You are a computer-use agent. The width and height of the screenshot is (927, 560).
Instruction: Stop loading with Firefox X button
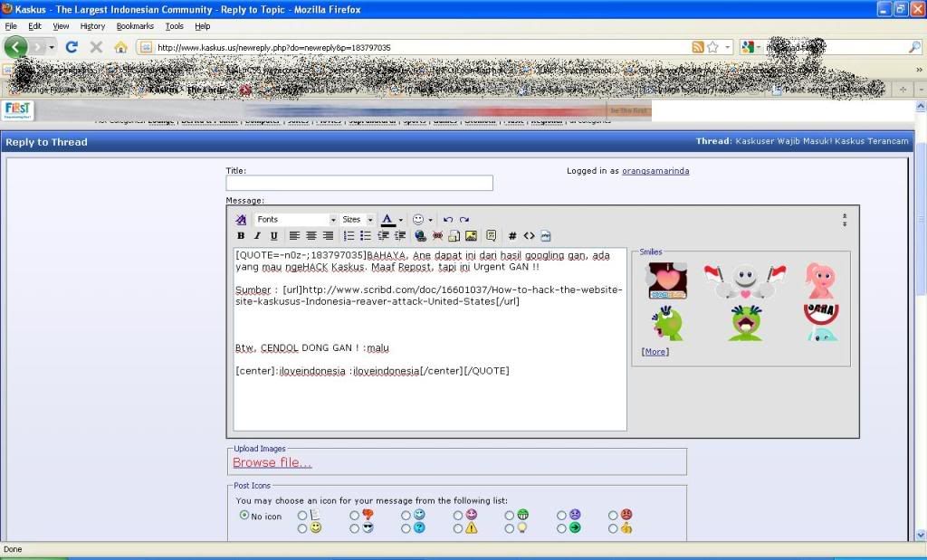[96, 47]
